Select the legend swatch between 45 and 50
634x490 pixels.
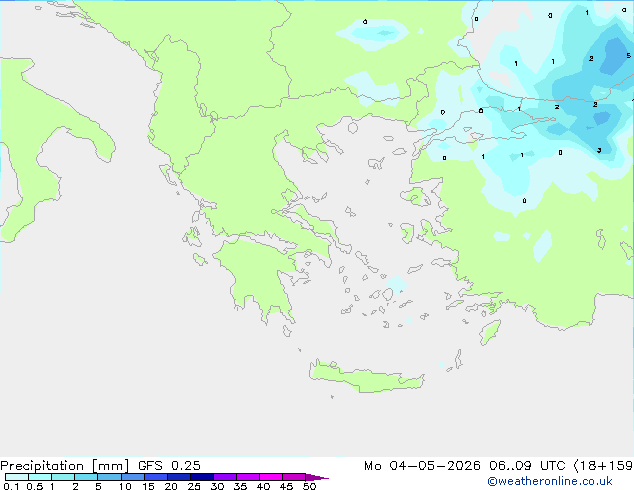[294, 477]
